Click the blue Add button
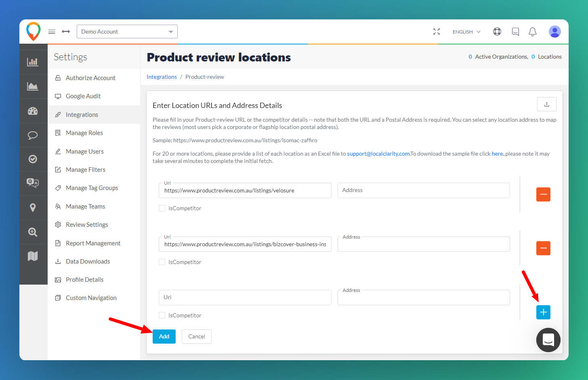The width and height of the screenshot is (588, 380). coord(164,336)
